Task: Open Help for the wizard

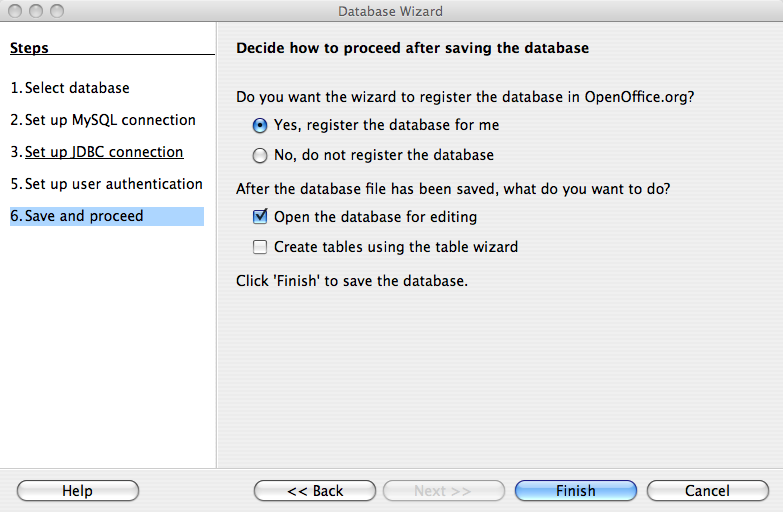Action: (x=77, y=491)
